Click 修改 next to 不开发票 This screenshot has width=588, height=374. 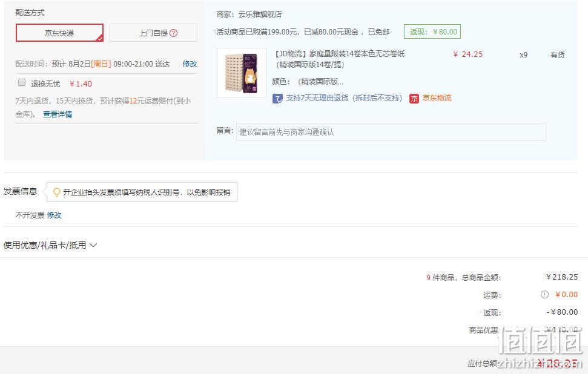coord(54,215)
